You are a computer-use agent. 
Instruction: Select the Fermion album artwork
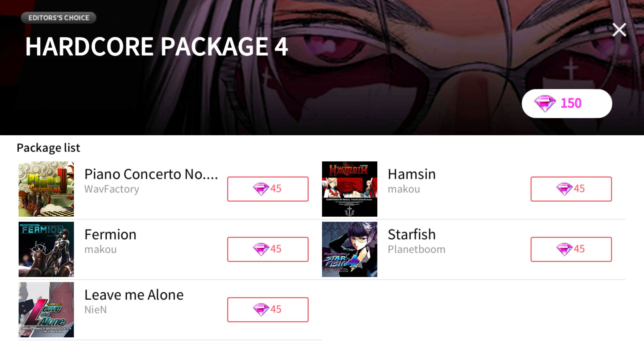pyautogui.click(x=46, y=249)
